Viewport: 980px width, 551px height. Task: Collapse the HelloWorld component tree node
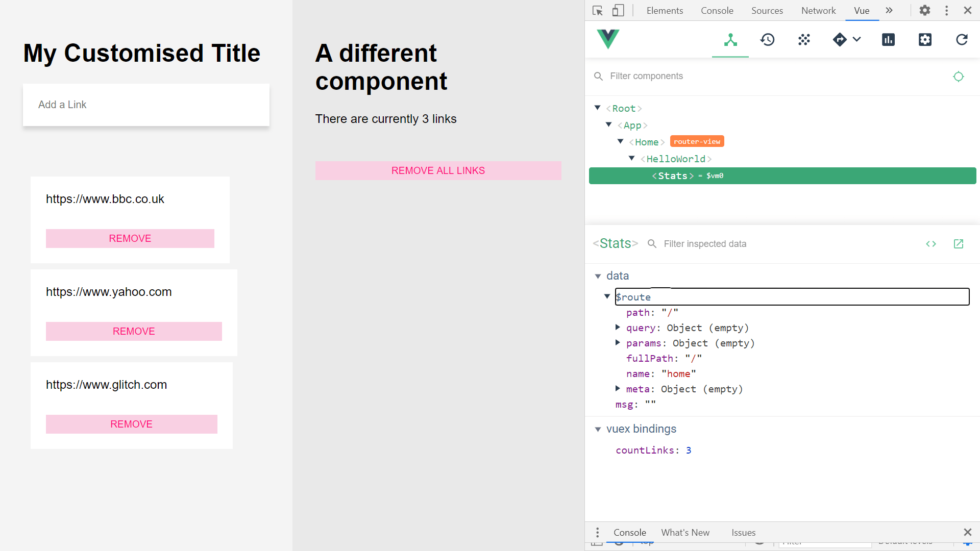pos(631,159)
